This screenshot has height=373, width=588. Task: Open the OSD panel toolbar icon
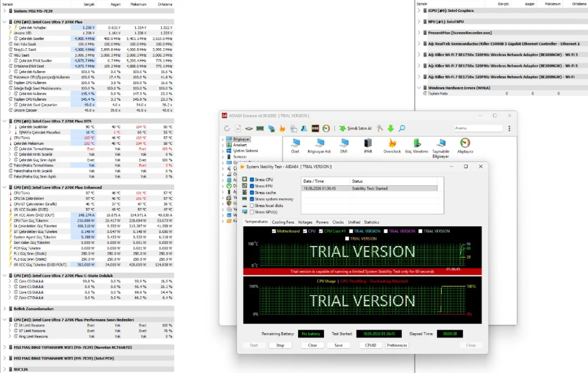point(315,128)
